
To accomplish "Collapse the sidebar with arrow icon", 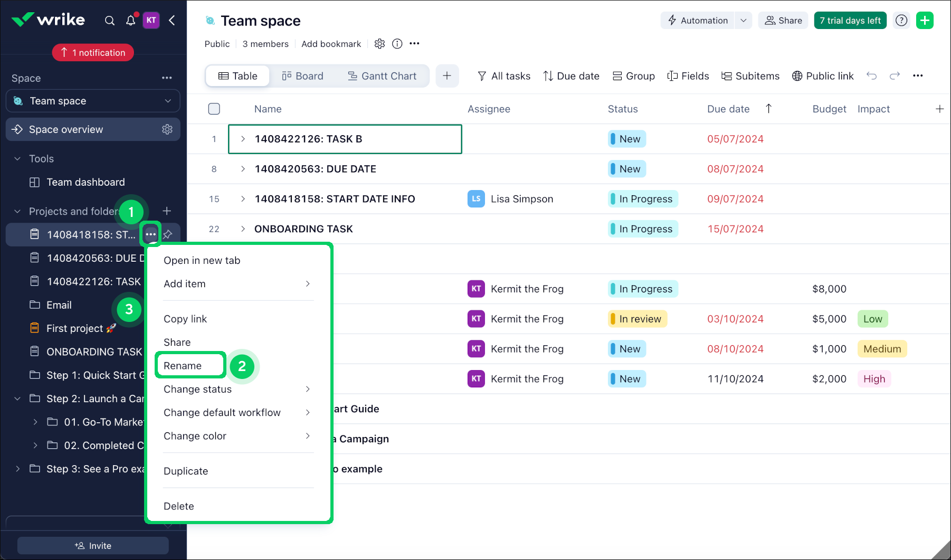I will 172,21.
